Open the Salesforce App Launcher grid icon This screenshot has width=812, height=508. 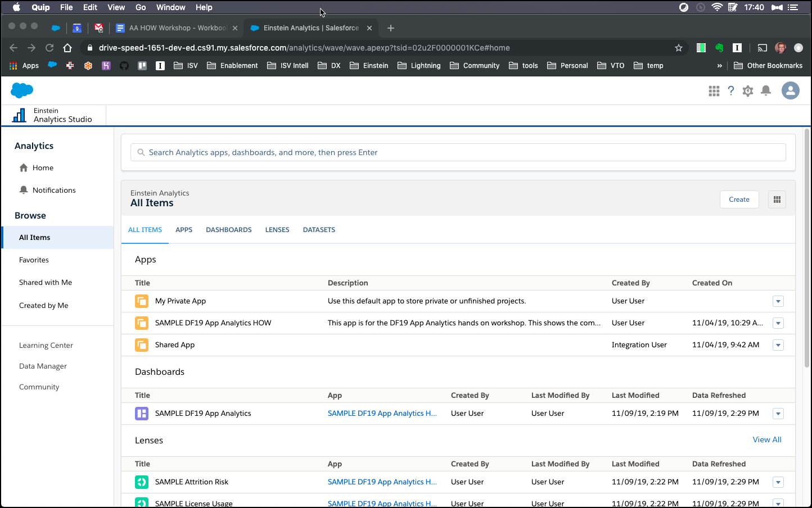[x=714, y=91]
